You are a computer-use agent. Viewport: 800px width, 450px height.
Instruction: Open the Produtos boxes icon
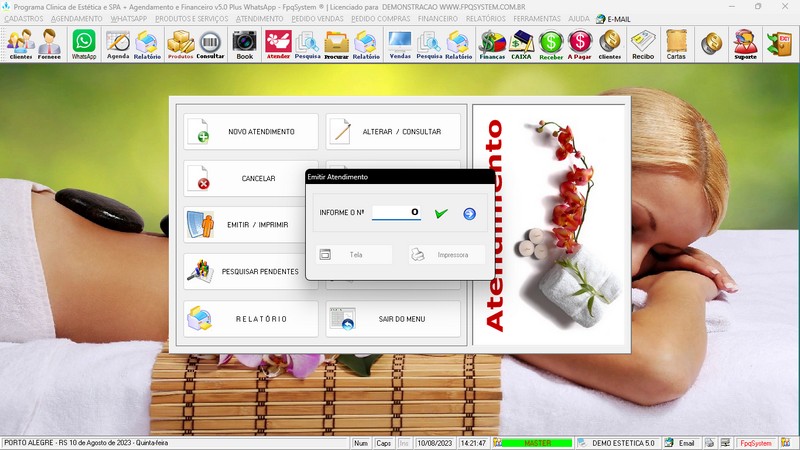tap(181, 44)
